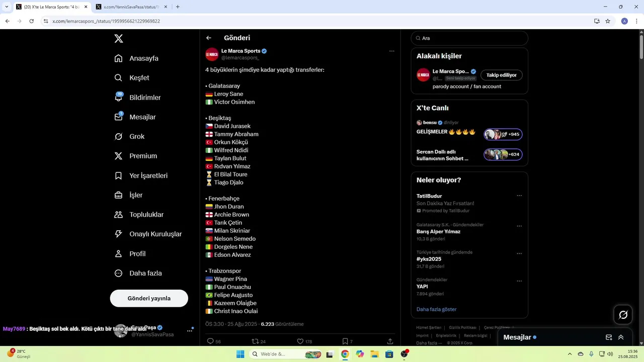Screen dimensions: 644x362
Task: Click the taskbar volume icon
Action: pos(610,354)
